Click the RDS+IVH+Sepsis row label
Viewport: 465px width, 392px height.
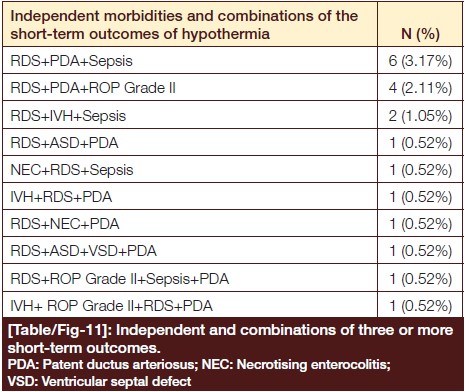(68, 116)
